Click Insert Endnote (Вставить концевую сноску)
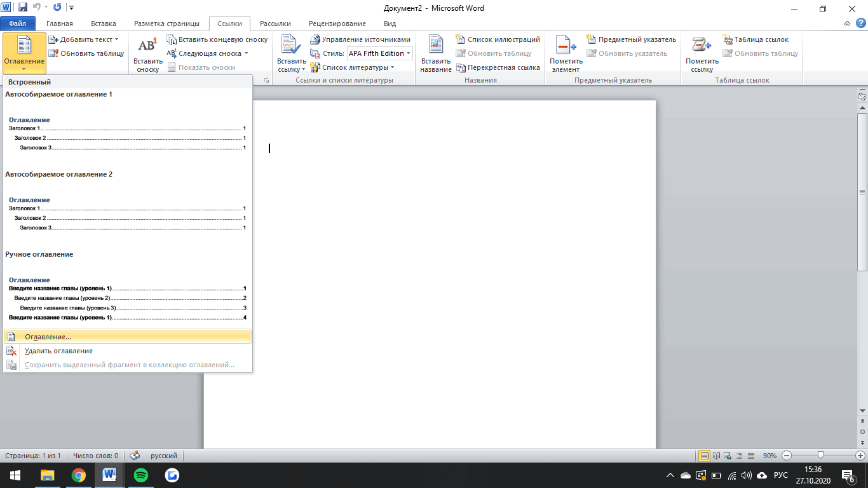868x488 pixels. [x=217, y=39]
